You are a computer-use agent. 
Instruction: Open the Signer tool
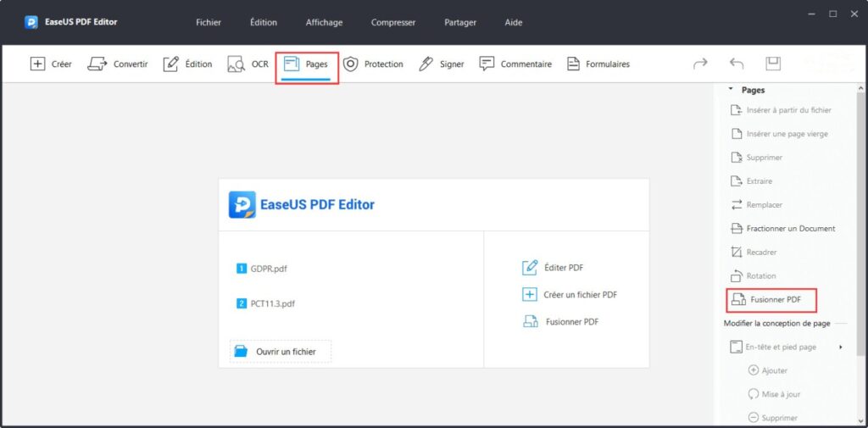point(441,64)
